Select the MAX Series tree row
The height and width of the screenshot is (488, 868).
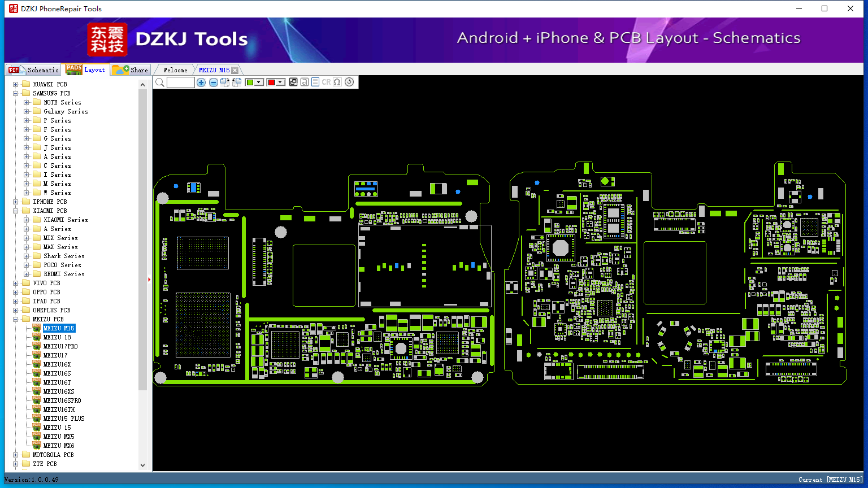(60, 247)
